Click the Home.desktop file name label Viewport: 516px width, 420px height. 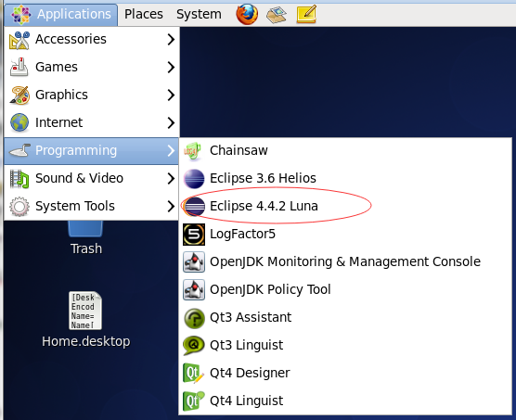(86, 341)
